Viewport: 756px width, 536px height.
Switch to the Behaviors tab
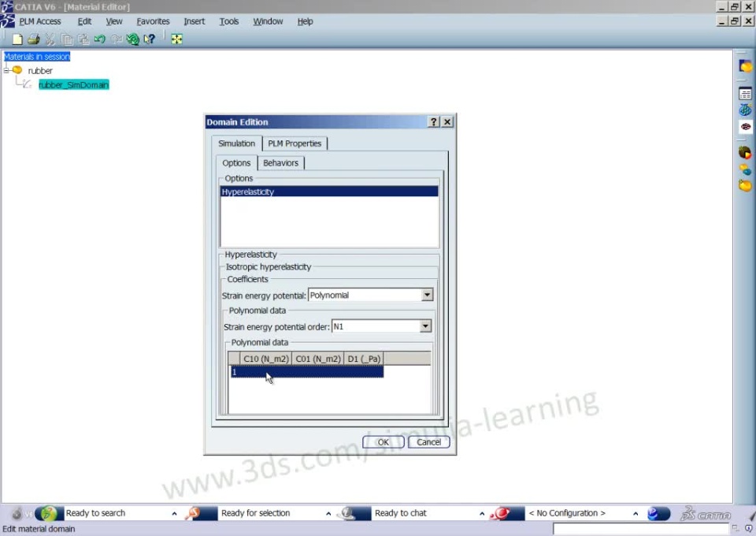tap(280, 163)
